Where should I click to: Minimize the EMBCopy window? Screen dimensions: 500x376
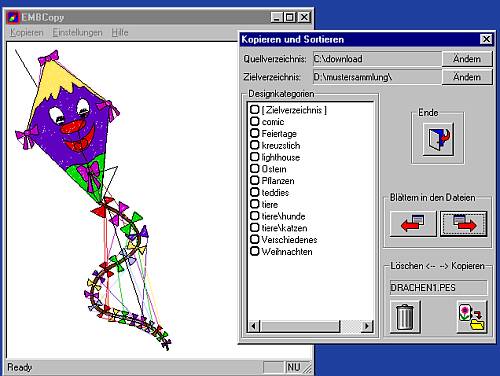(x=277, y=17)
